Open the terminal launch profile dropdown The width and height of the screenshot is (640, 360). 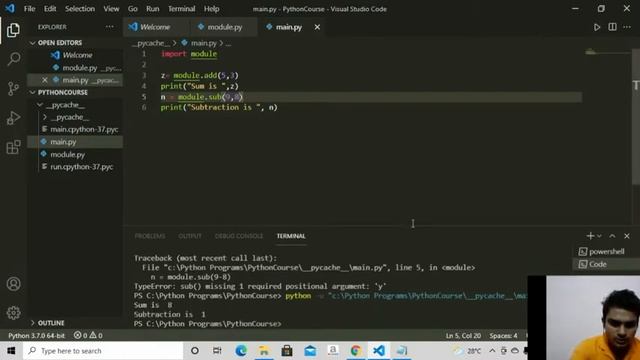point(599,236)
